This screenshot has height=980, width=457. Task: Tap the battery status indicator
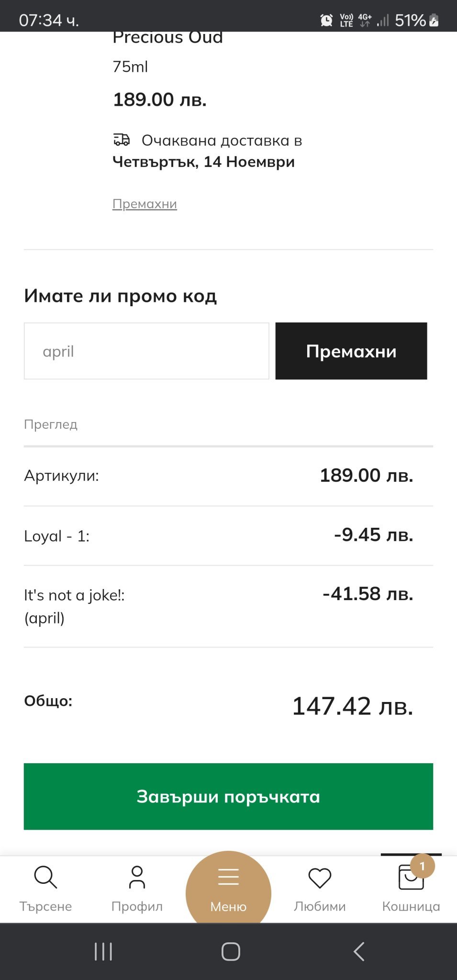(434, 20)
